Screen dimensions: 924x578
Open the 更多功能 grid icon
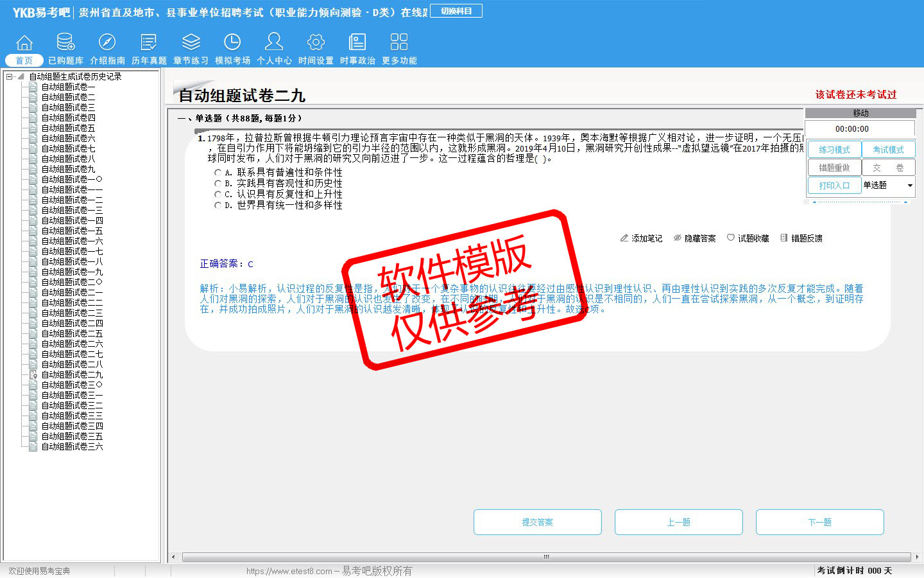point(399,43)
